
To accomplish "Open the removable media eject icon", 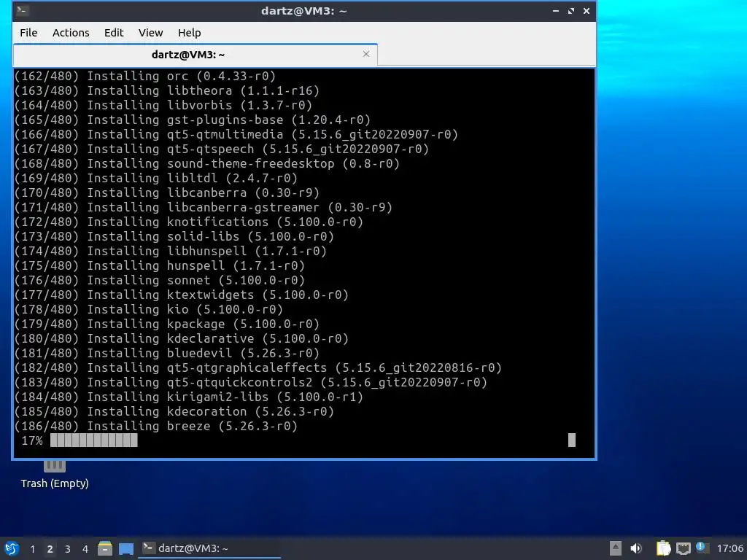I will click(x=616, y=548).
